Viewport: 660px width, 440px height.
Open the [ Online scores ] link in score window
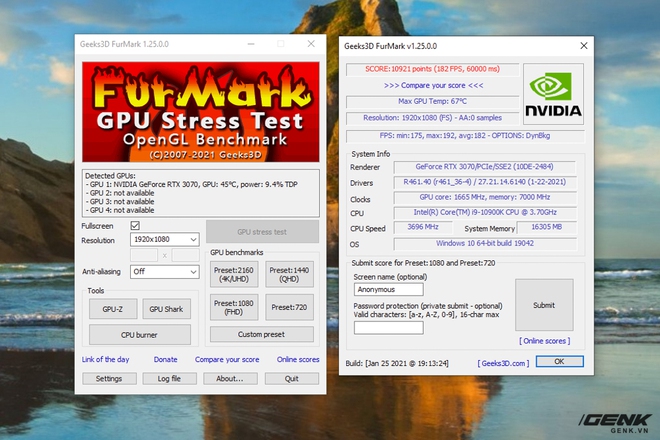coord(545,341)
